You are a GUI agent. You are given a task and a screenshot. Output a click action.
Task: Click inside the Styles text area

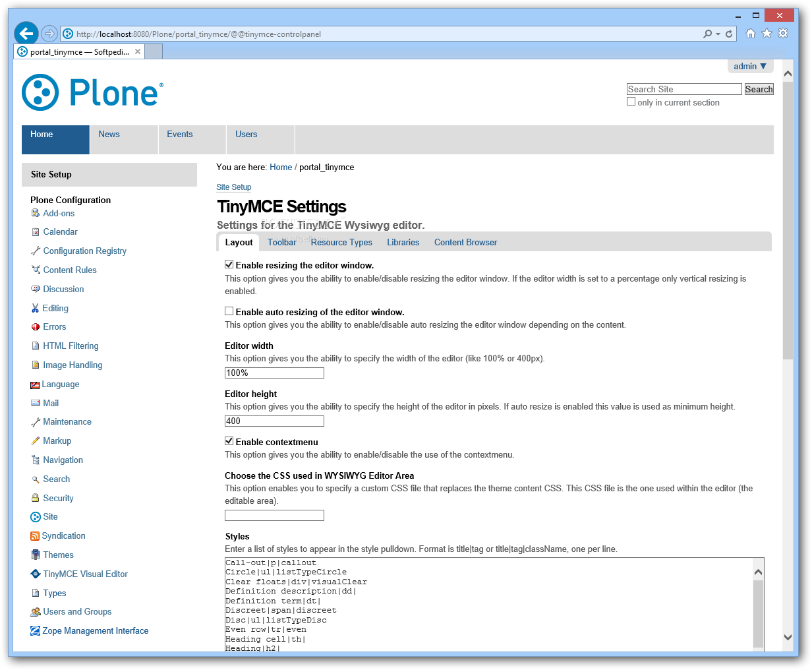488,605
